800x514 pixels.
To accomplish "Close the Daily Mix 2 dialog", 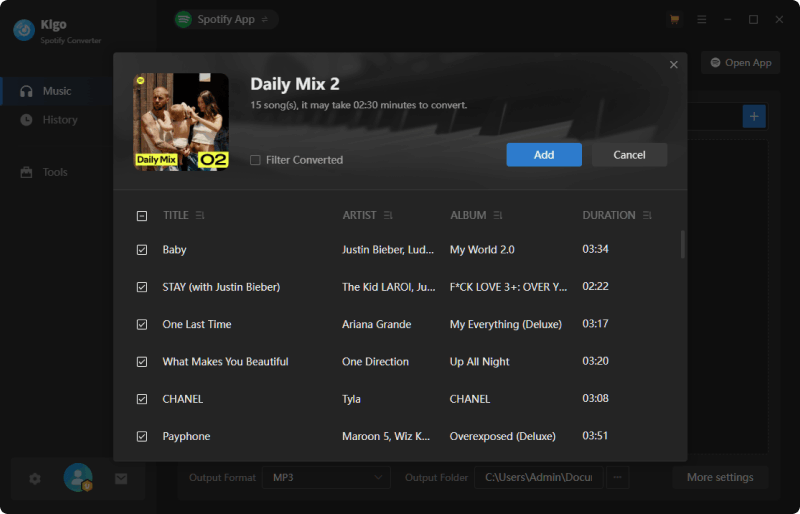I will [x=673, y=65].
